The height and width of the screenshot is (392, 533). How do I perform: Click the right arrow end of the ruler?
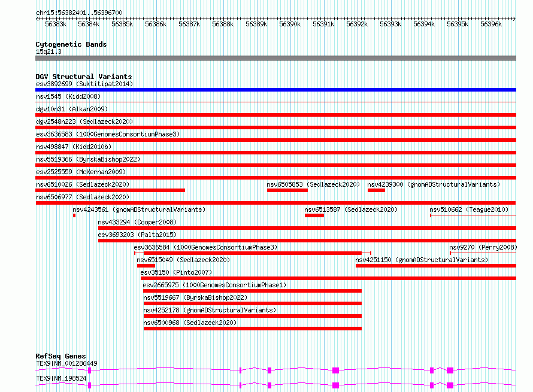click(514, 19)
